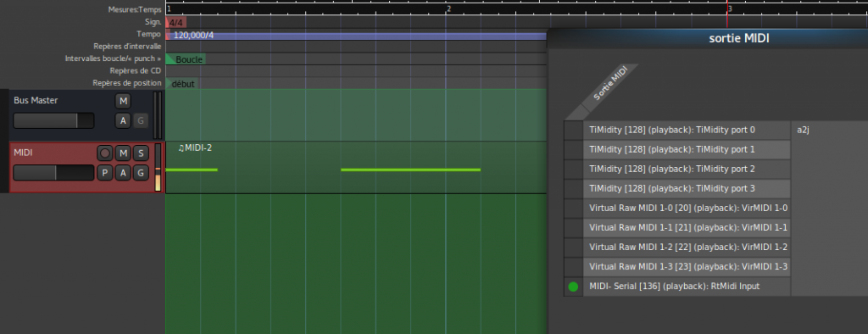Click the Mesures:Temps ruler label

(x=136, y=9)
